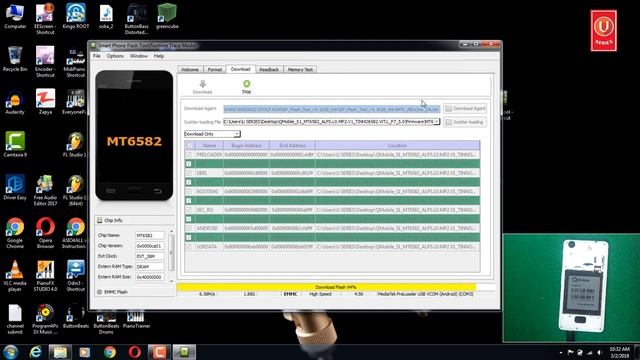The width and height of the screenshot is (640, 360).
Task: Click the Extern RAM Size field
Action: coord(149,277)
